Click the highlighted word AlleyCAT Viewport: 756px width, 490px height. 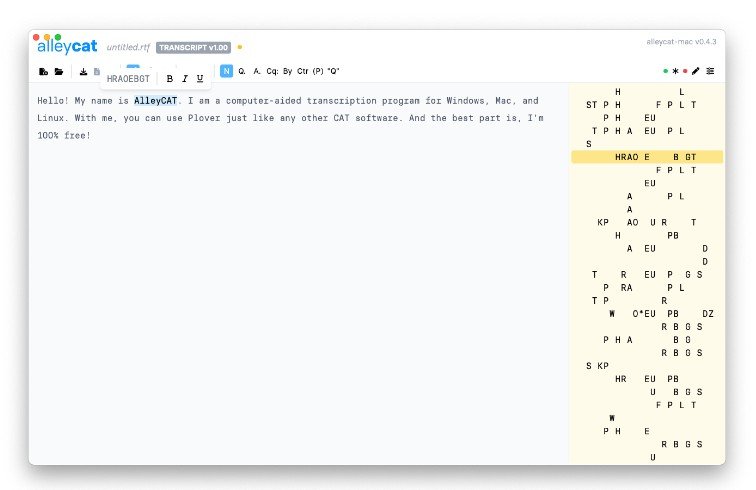point(155,101)
